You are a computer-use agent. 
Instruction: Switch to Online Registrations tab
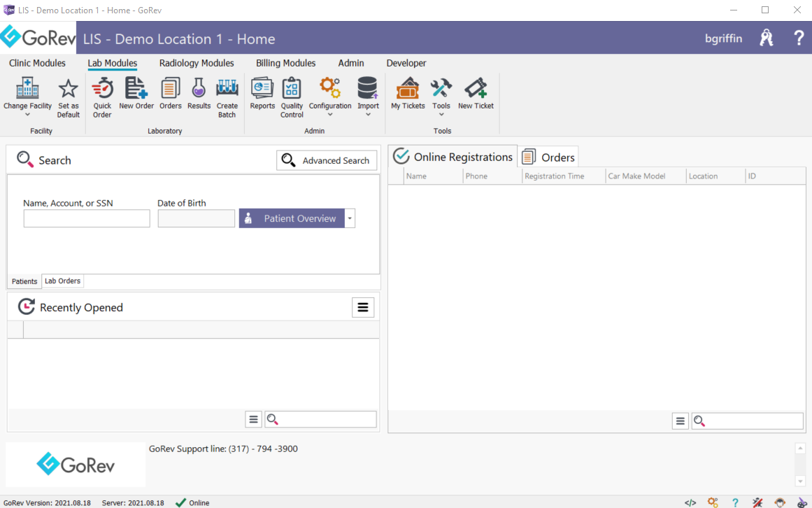tap(453, 156)
